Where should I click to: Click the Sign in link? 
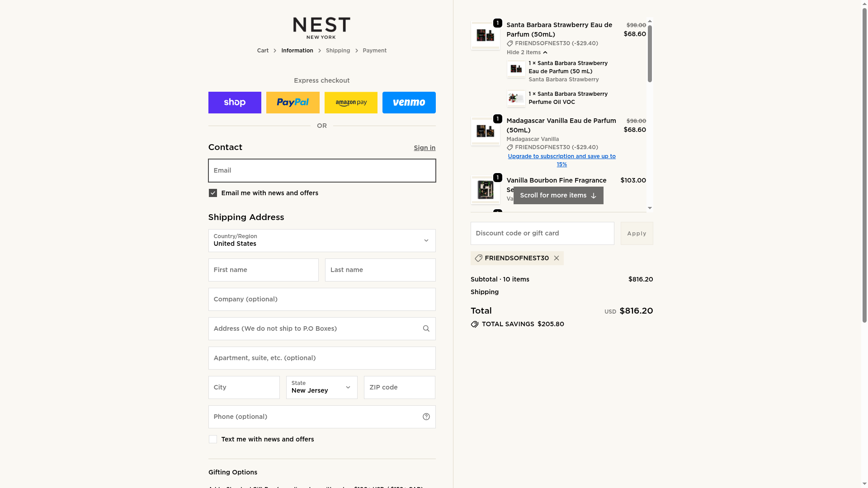click(424, 148)
